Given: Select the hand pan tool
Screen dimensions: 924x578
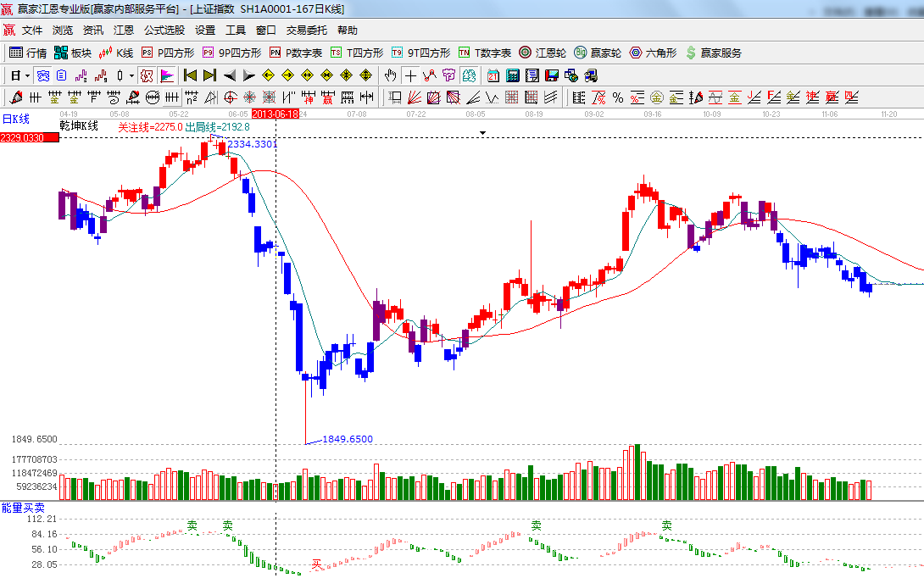Looking at the screenshot, I should (x=390, y=75).
